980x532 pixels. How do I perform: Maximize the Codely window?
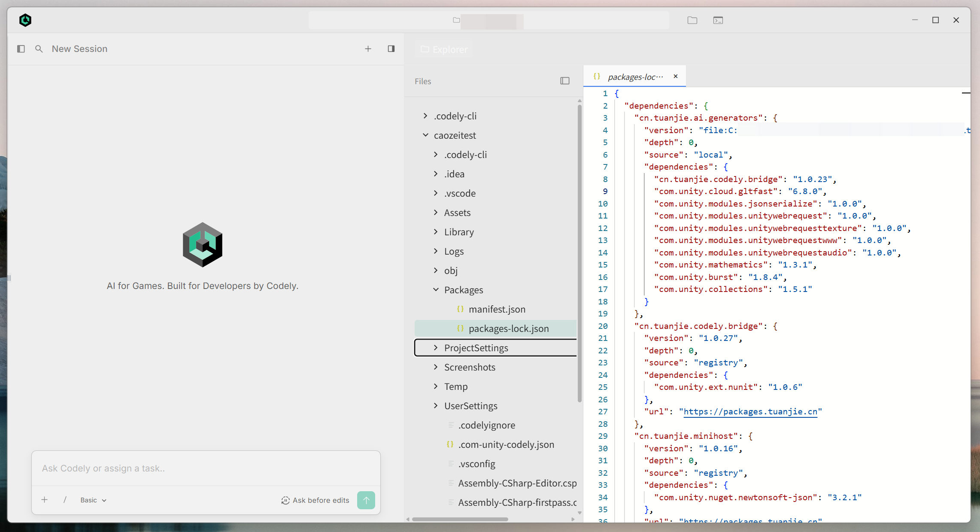tap(936, 20)
